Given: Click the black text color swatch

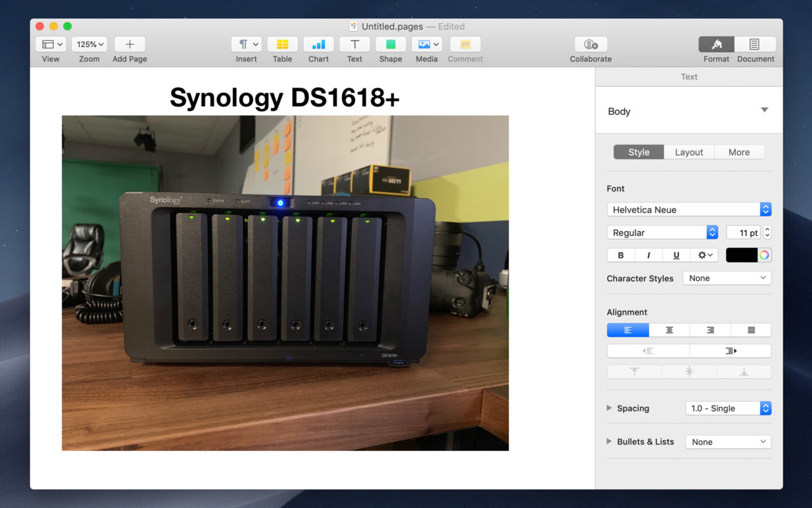Looking at the screenshot, I should [742, 255].
